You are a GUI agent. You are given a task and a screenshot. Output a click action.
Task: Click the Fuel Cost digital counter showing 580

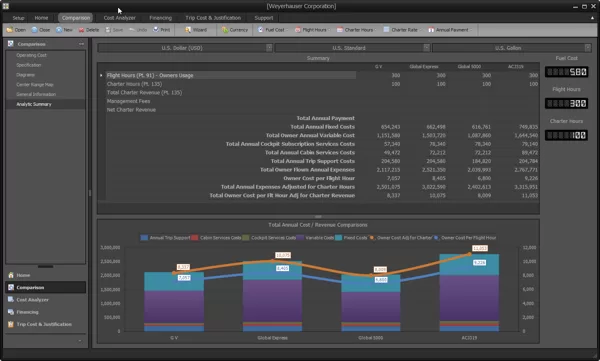tap(567, 72)
